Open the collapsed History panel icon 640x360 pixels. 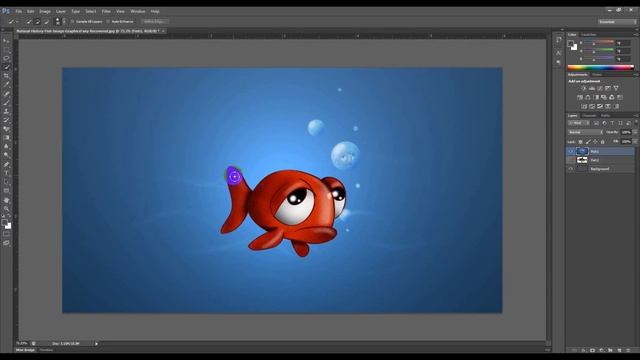(x=558, y=40)
